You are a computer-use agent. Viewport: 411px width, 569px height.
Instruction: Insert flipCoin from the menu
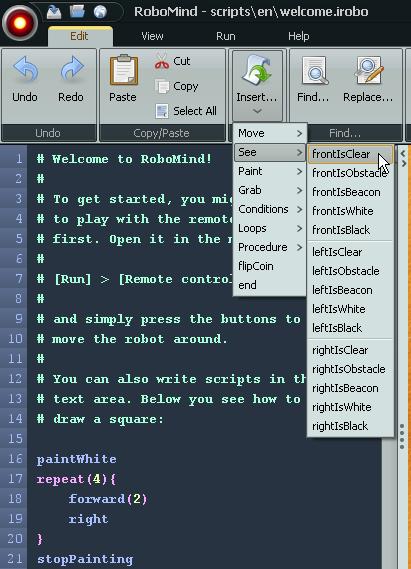(270, 266)
